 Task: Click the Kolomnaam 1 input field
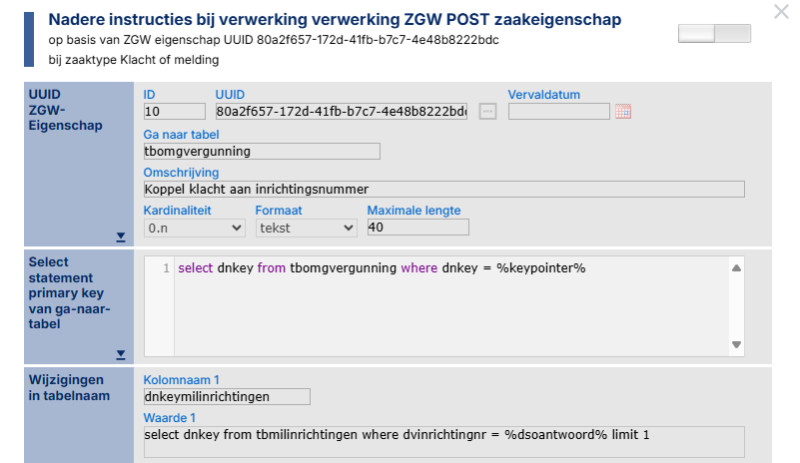[226, 397]
